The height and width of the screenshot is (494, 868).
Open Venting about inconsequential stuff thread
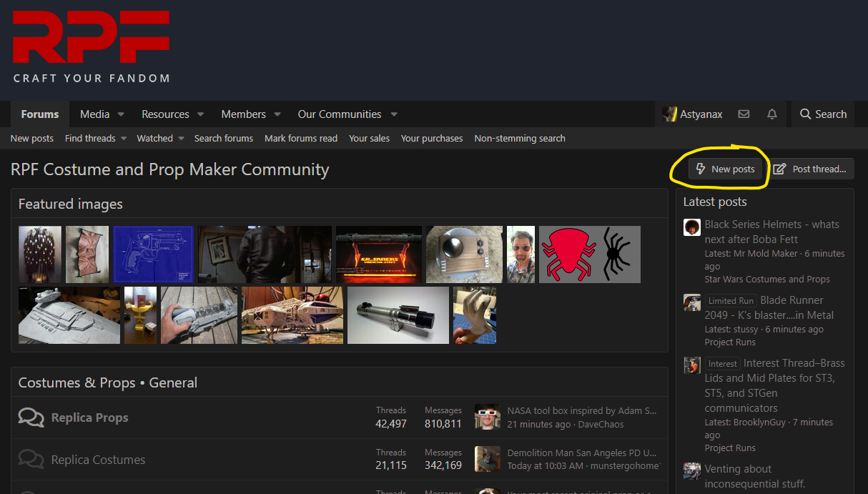tap(755, 476)
